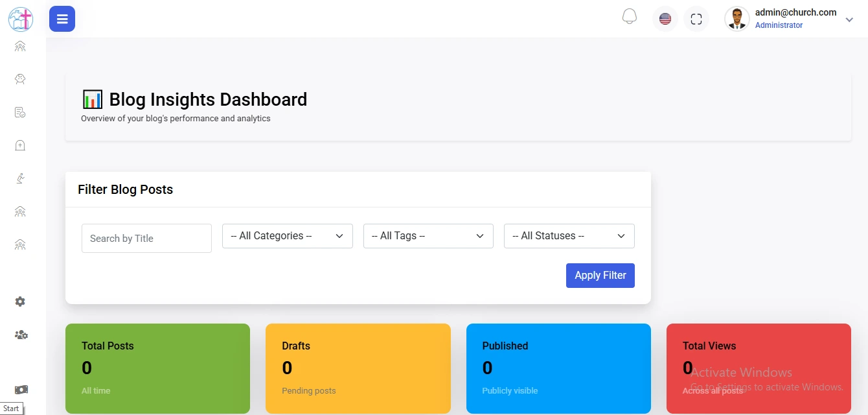Open the kneeling person sidebar icon
Image resolution: width=868 pixels, height=415 pixels.
pos(20,178)
